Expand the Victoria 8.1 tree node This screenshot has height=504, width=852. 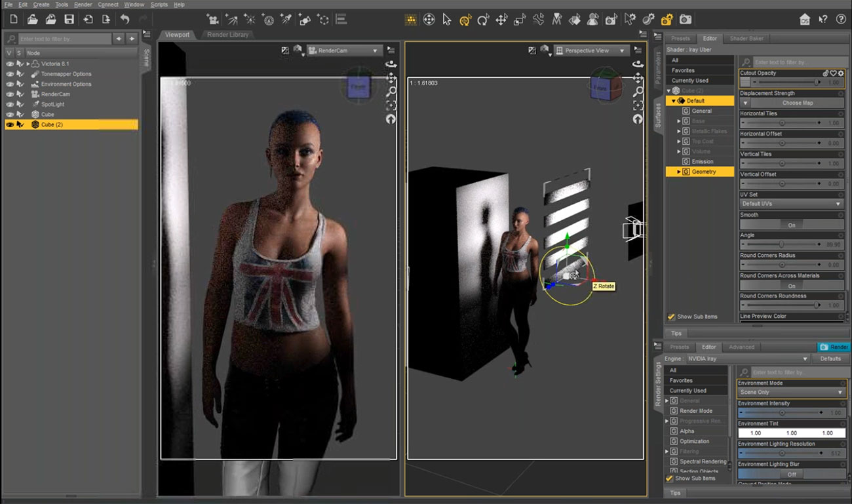tap(28, 64)
